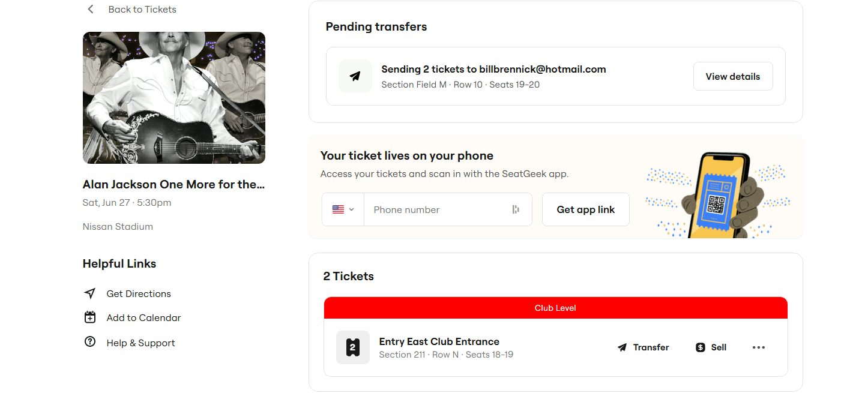
Task: Click the dollar Sell icon
Action: click(700, 347)
